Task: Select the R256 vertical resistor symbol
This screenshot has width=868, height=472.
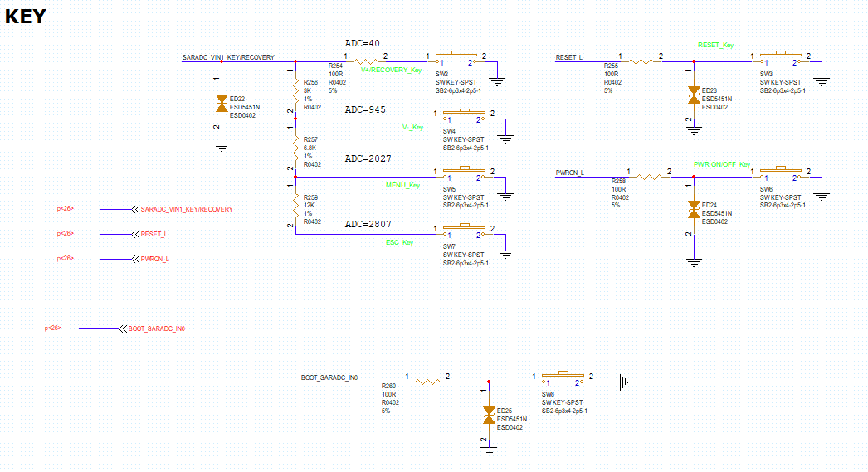Action: [x=295, y=92]
